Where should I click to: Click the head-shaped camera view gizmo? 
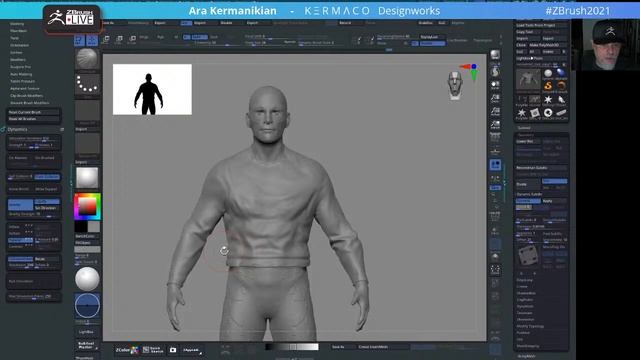455,85
